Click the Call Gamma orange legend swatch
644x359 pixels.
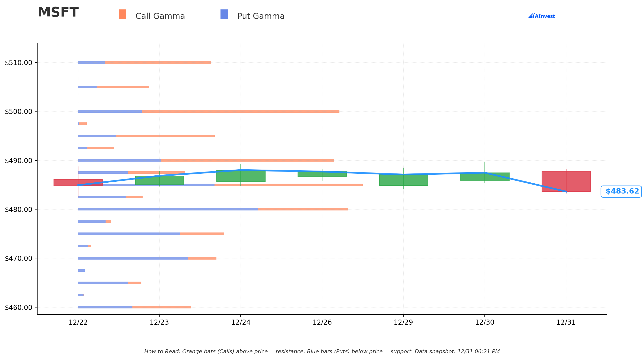(122, 14)
